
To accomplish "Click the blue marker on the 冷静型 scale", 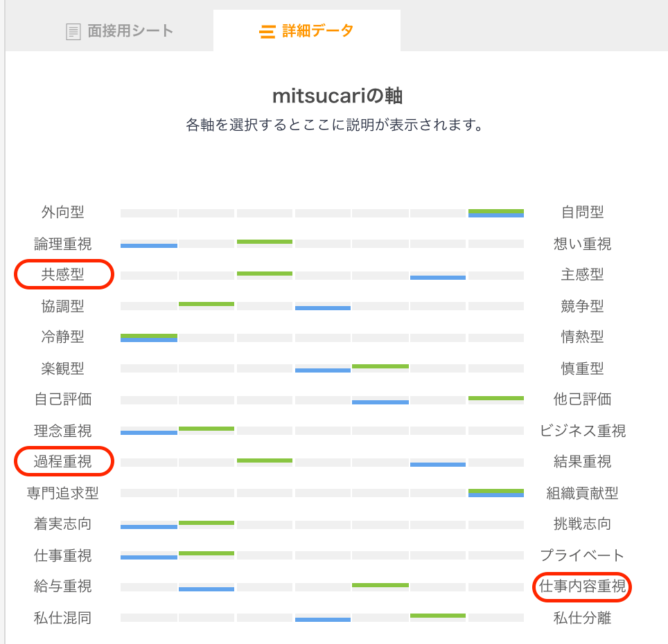I will point(149,339).
